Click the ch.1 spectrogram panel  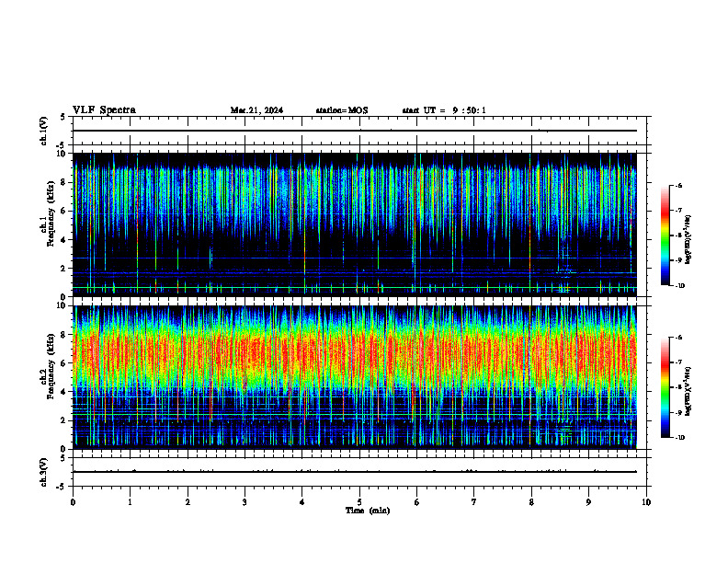pyautogui.click(x=355, y=224)
